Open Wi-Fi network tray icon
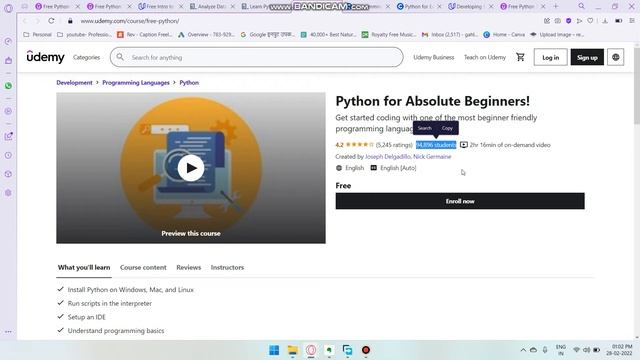This screenshot has width=640, height=360. tap(576, 350)
